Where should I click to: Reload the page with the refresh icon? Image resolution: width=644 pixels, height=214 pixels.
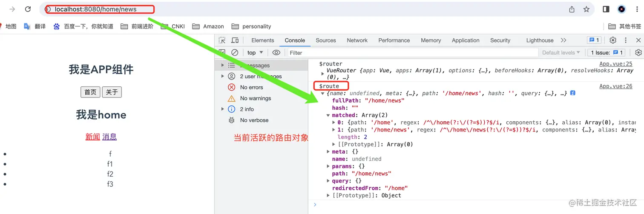tap(28, 9)
